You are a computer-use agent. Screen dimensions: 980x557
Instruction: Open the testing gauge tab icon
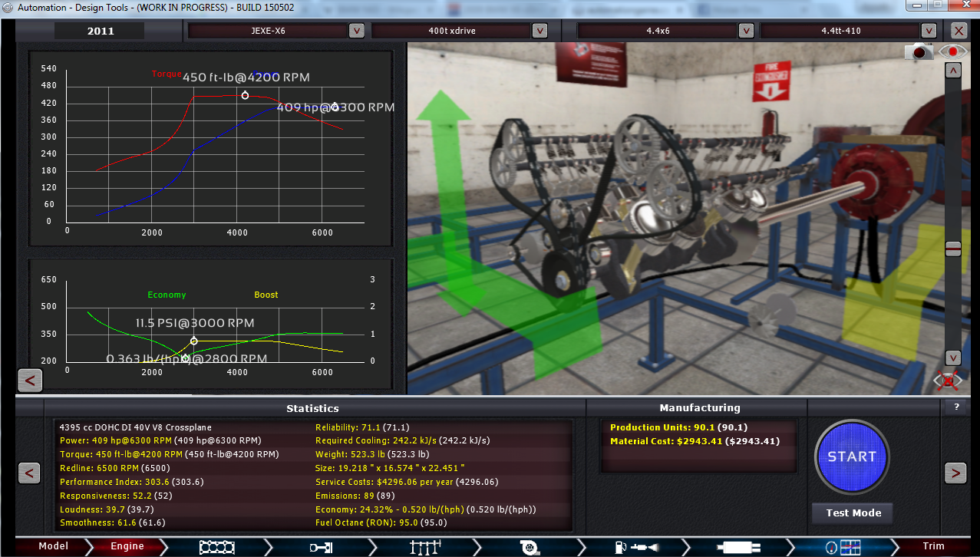843,546
